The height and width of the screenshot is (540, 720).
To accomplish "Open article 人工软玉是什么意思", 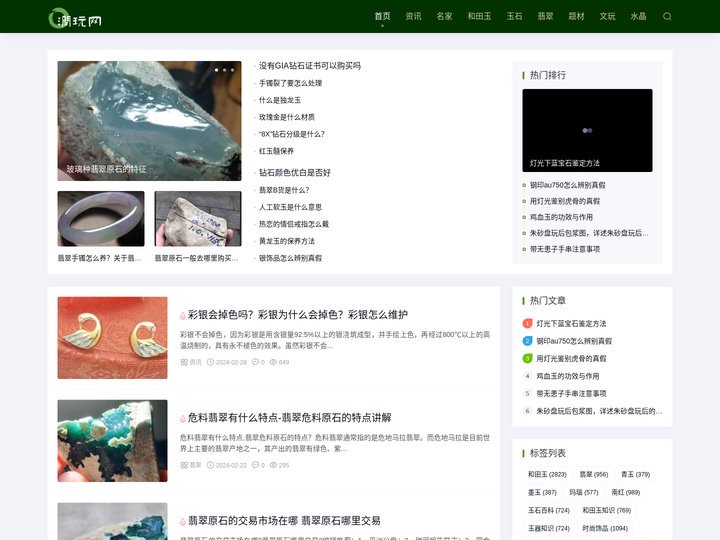I will (x=290, y=207).
